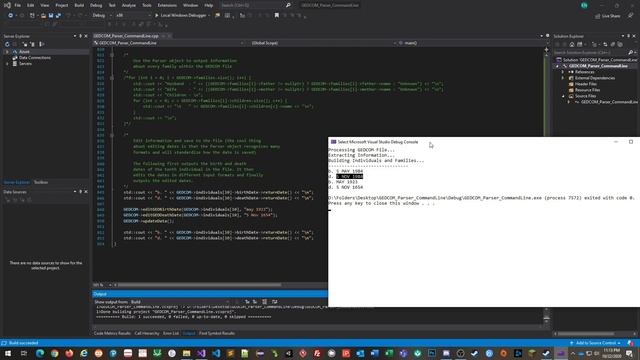
Task: Click the Solution Explorer search magnifier icon
Action: [631, 53]
